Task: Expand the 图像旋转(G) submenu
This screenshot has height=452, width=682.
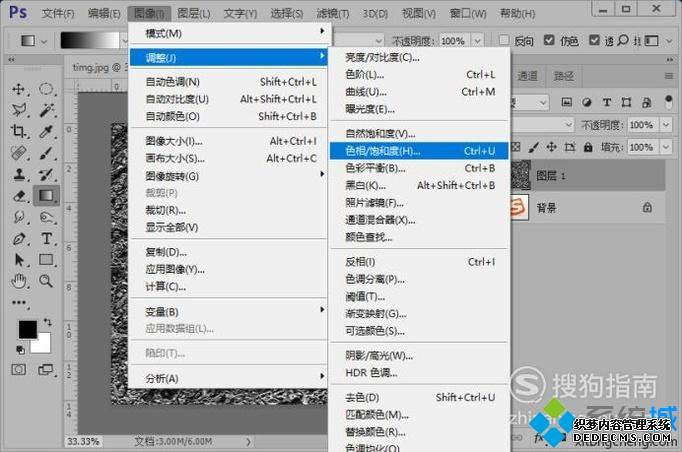Action: coord(229,176)
